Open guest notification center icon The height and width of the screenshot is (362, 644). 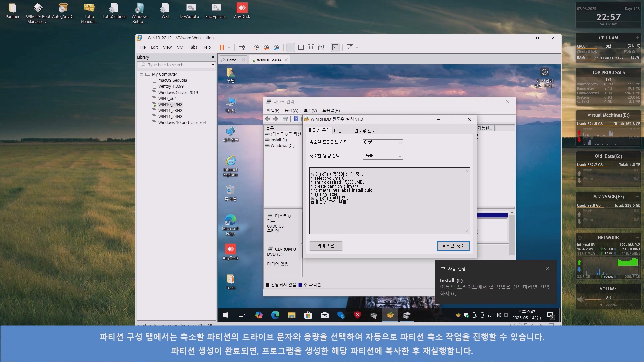click(x=551, y=315)
